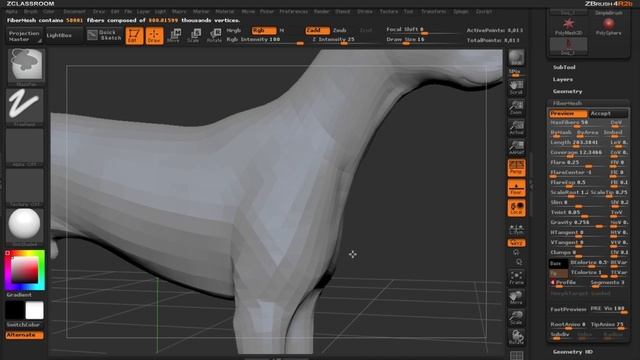Click the SwitchColor button
The image size is (640, 360).
[x=23, y=325]
